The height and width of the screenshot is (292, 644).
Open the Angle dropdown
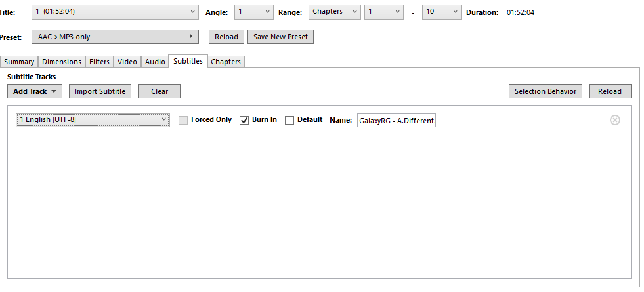click(x=254, y=12)
